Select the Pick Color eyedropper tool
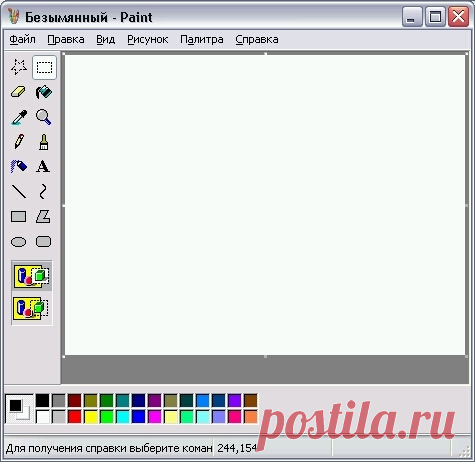Image resolution: width=475 pixels, height=462 pixels. coord(19,117)
